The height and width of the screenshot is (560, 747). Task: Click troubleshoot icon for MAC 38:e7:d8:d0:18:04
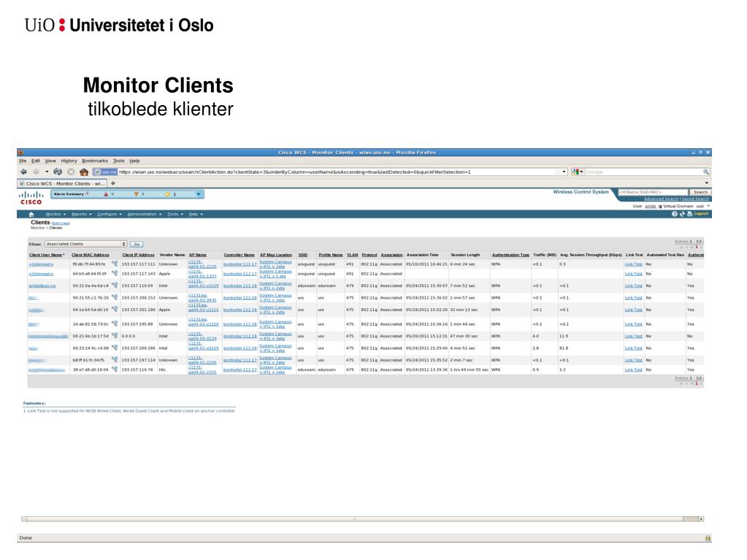tap(115, 369)
